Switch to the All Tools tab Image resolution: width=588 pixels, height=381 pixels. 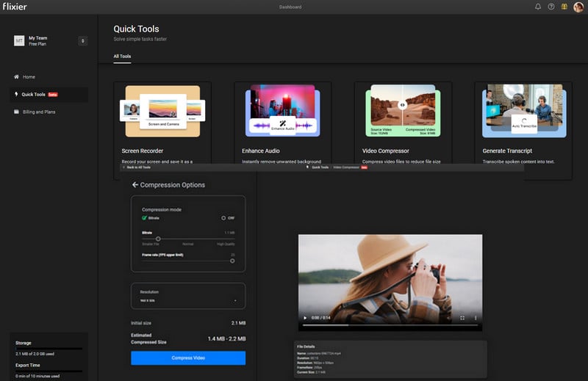(122, 57)
